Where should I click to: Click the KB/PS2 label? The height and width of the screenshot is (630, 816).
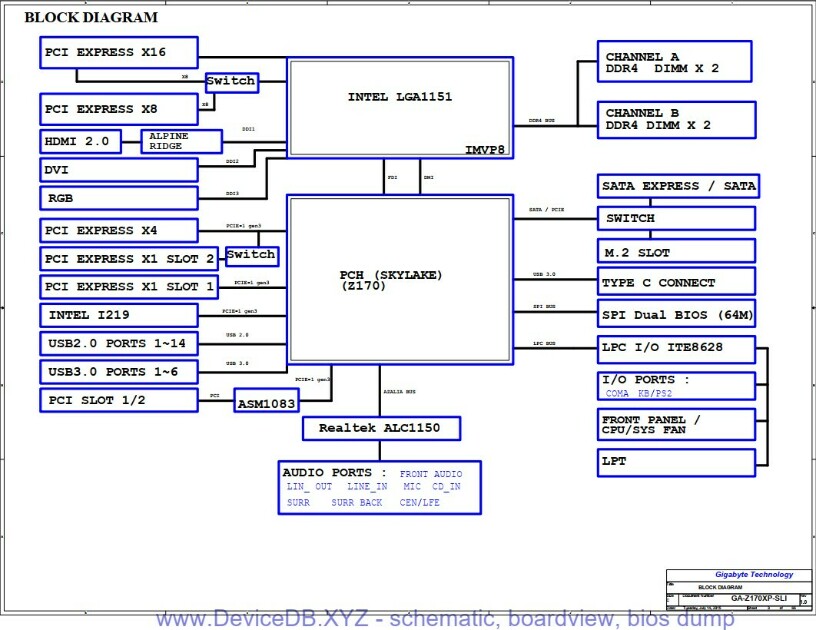coord(655,394)
